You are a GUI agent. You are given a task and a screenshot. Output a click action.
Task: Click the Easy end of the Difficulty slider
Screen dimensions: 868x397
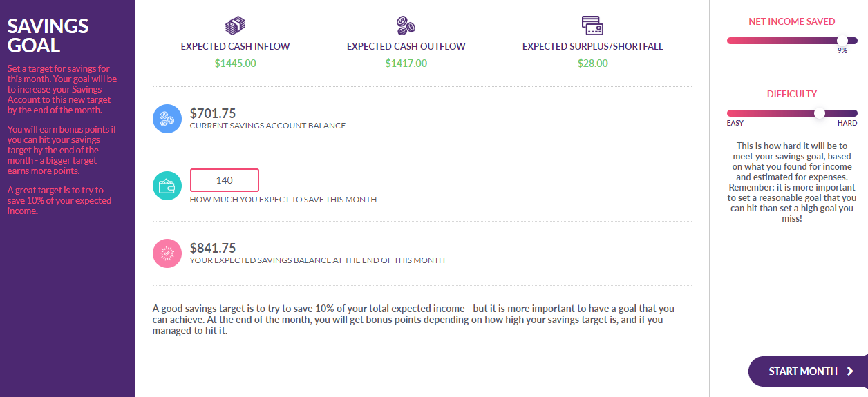pyautogui.click(x=735, y=123)
